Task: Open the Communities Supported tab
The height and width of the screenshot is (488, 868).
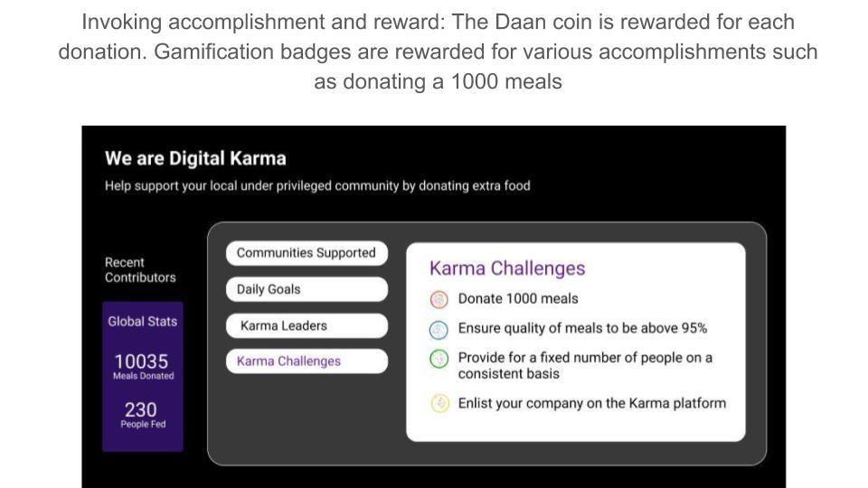Action: pyautogui.click(x=307, y=253)
